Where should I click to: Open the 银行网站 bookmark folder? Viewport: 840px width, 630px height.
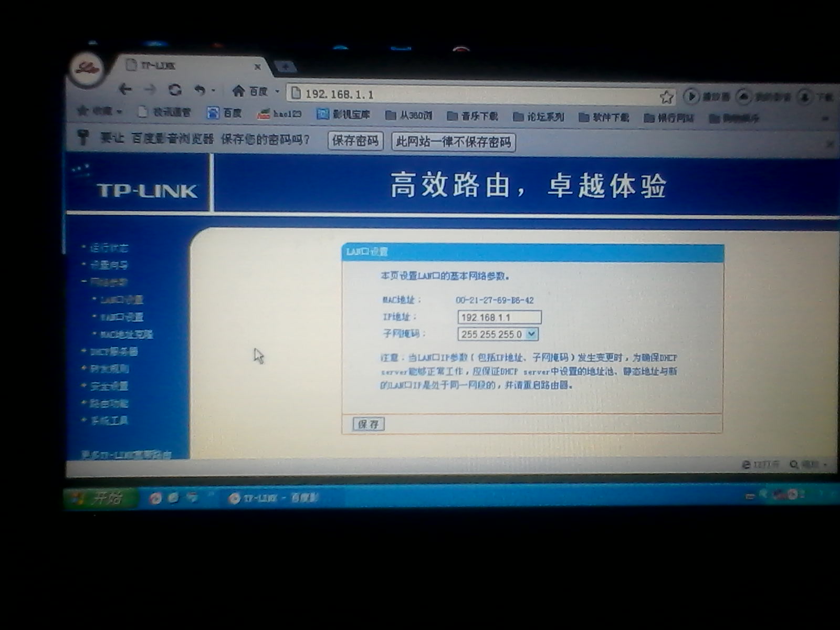tap(669, 118)
